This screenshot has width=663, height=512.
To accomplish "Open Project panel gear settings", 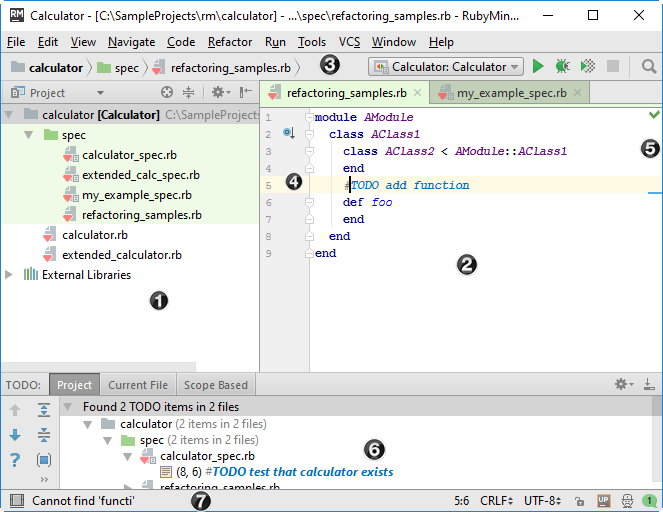I will pos(217,93).
